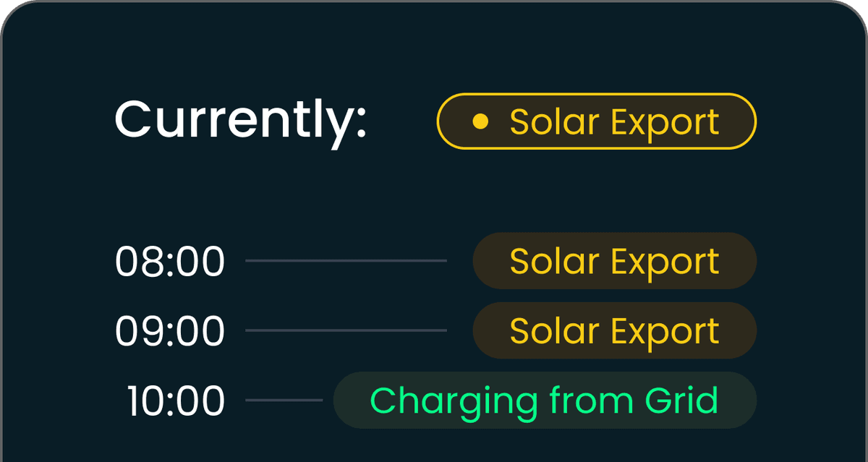This screenshot has height=462, width=868.
Task: Click the 09:00 timestamp
Action: pos(171,330)
